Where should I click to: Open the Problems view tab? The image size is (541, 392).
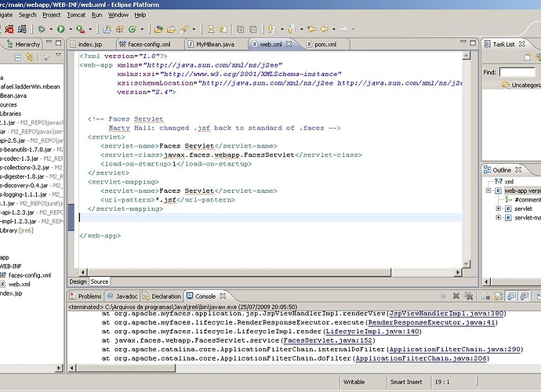[x=86, y=296]
